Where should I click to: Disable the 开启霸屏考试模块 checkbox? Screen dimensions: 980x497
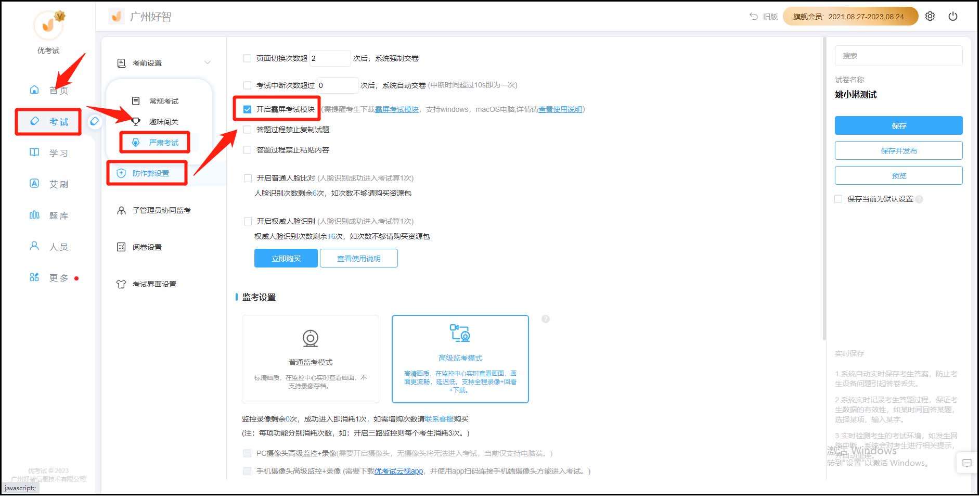point(247,109)
